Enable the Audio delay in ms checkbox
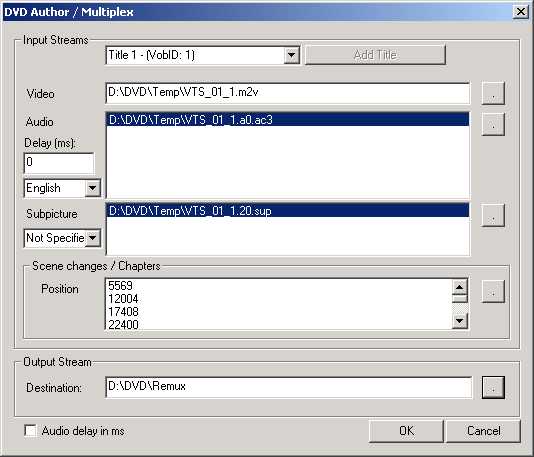534x457 pixels. click(30, 430)
